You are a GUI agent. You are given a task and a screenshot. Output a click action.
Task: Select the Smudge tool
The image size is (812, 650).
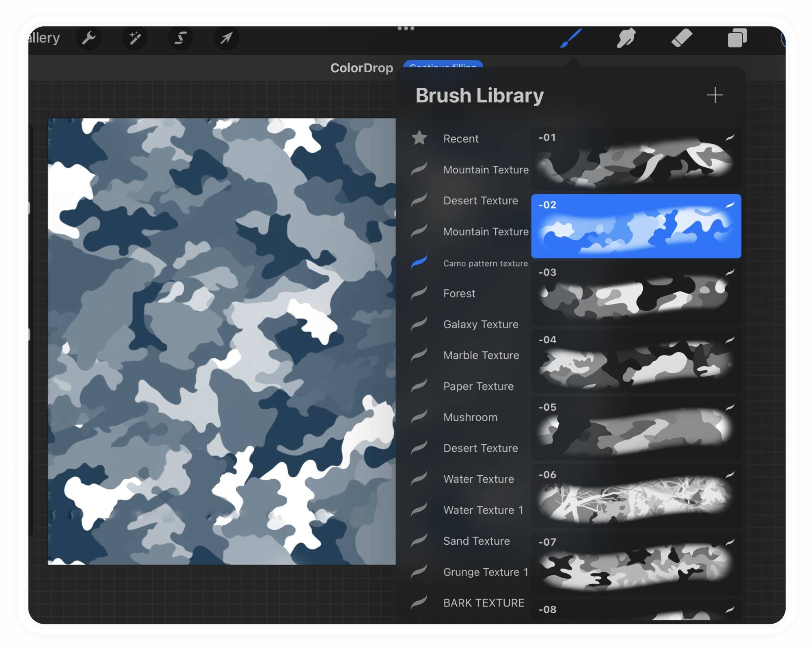pos(625,38)
